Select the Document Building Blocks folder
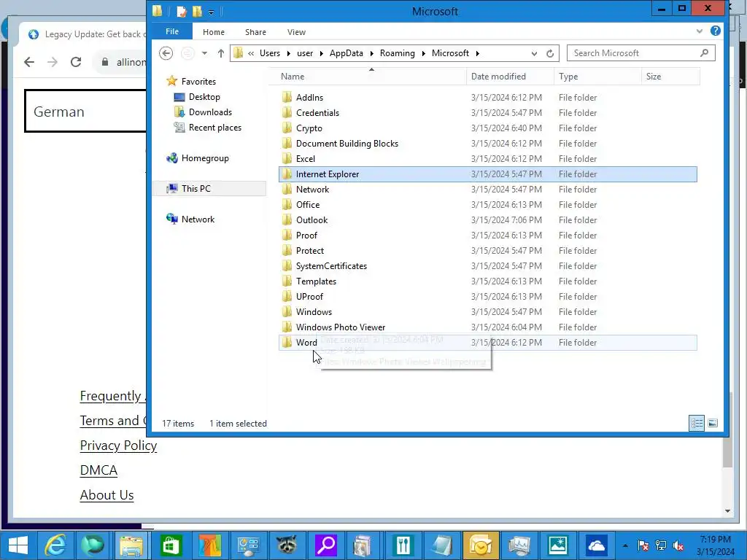The width and height of the screenshot is (747, 560). 347,144
